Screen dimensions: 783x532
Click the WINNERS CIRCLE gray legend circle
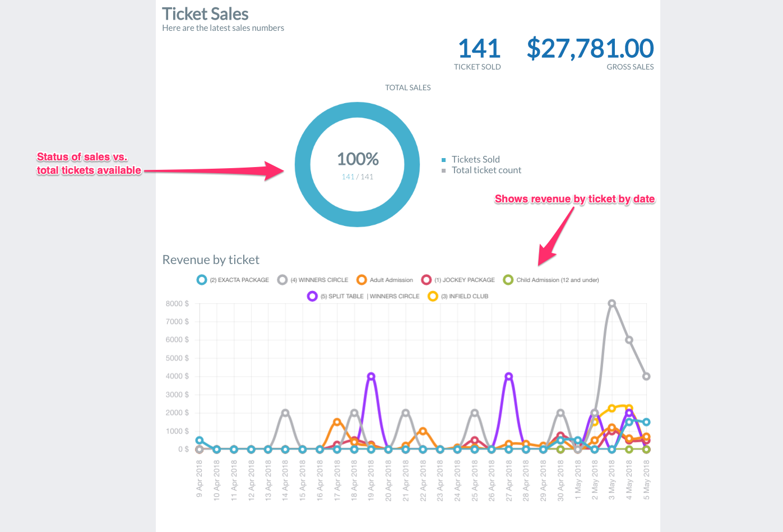tap(282, 280)
